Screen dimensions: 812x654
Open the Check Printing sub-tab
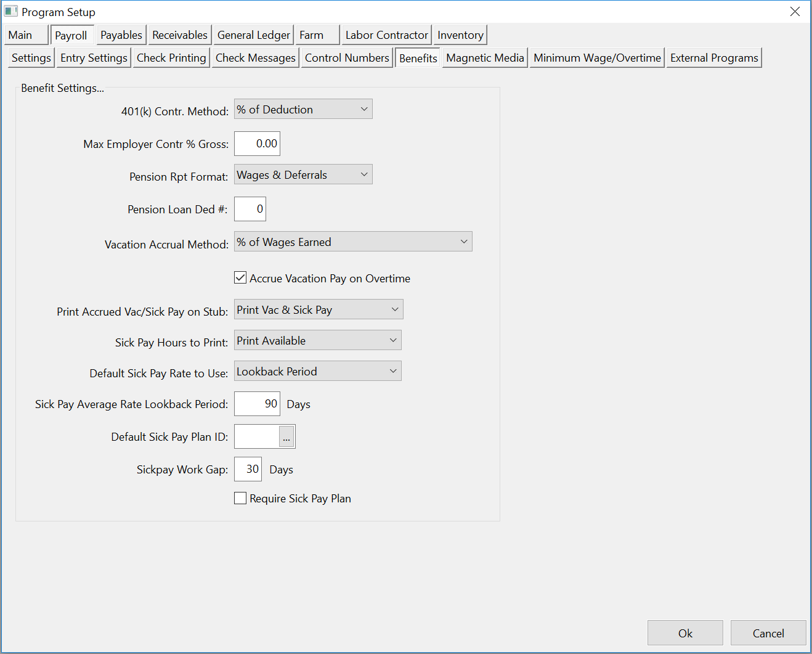(x=171, y=58)
